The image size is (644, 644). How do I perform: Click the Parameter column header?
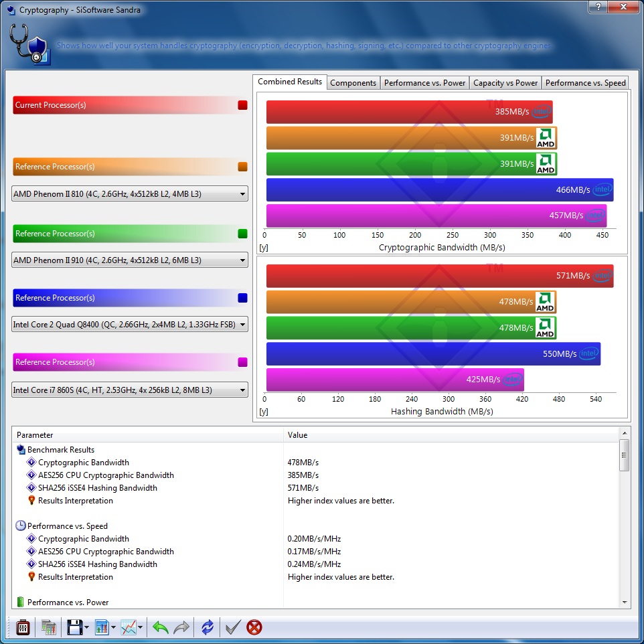tap(148, 434)
